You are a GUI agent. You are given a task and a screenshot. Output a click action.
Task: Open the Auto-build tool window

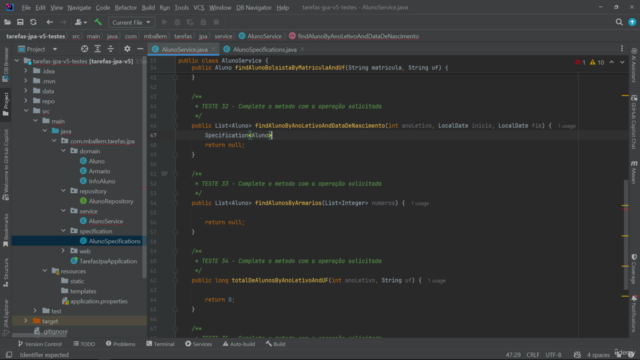tap(239, 344)
